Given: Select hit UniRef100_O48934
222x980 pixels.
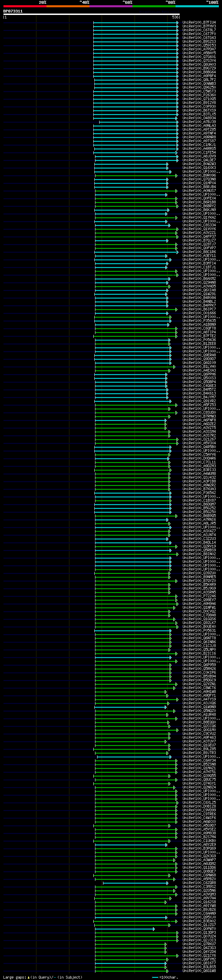Looking at the screenshot, I should (x=199, y=118).
